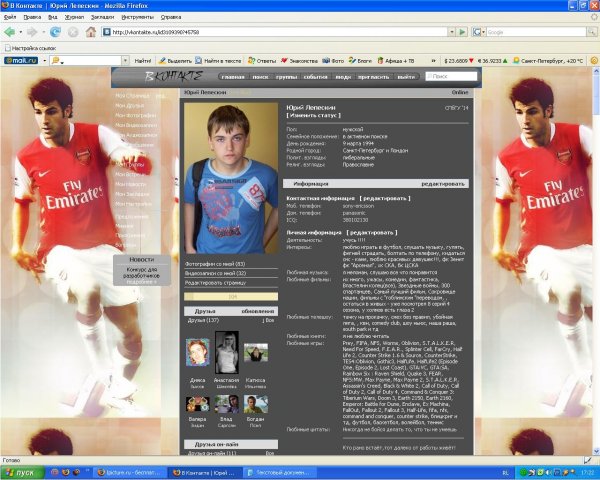Screen dimensions: 600x480
Task: Open friend Анастасия's thumbnail
Action: pos(227,352)
